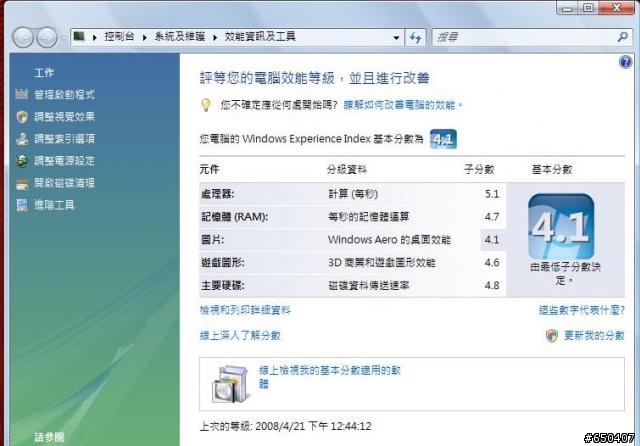Image resolution: width=640 pixels, height=446 pixels.
Task: Click large 4.1 base score logo
Action: tap(561, 226)
